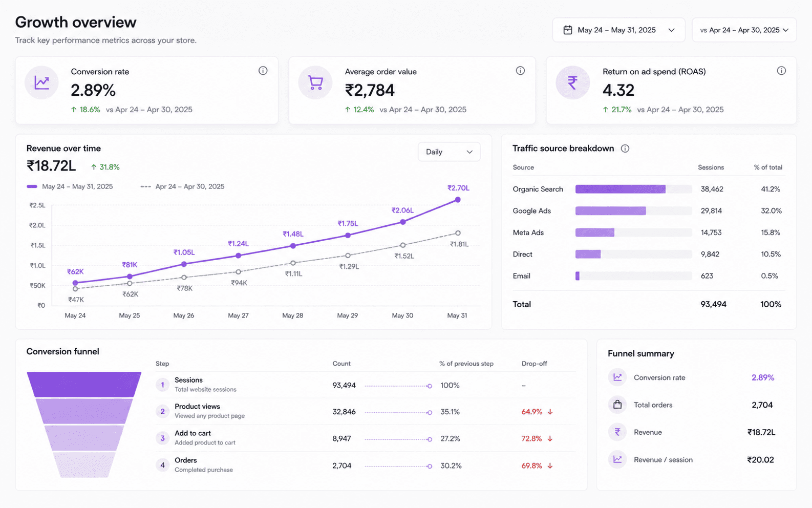Click the 38,462 sessions value

pyautogui.click(x=712, y=189)
